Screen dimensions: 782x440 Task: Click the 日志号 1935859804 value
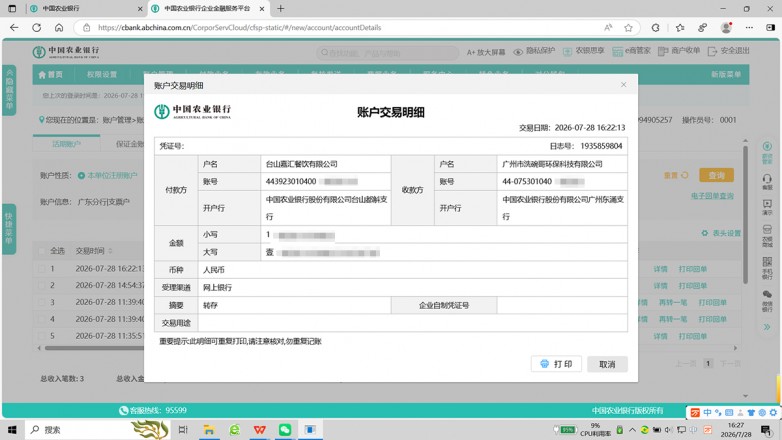(x=601, y=146)
